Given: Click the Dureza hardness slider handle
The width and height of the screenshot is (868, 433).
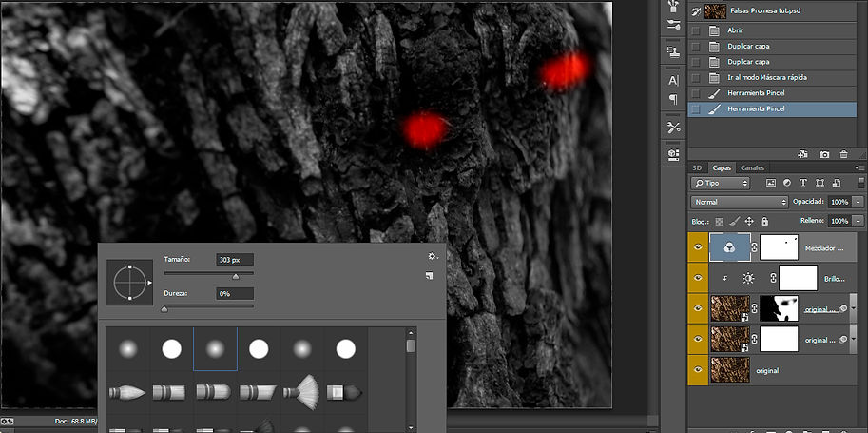Looking at the screenshot, I should [164, 309].
